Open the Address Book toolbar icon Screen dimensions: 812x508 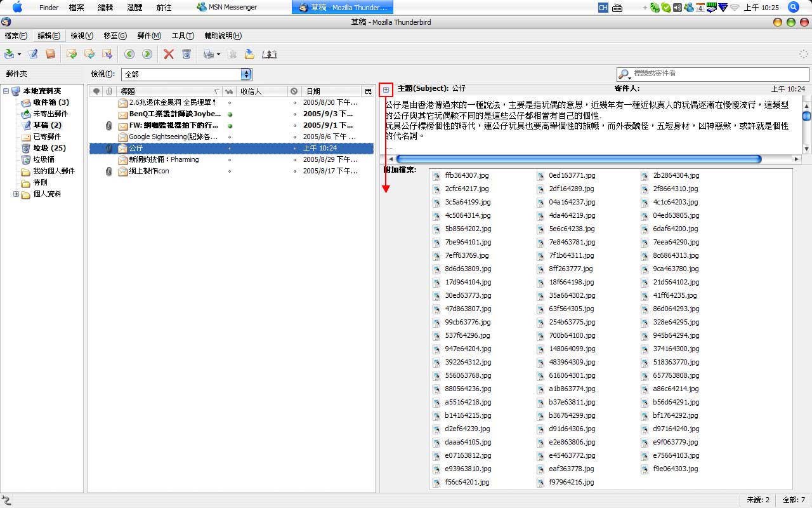[x=50, y=54]
